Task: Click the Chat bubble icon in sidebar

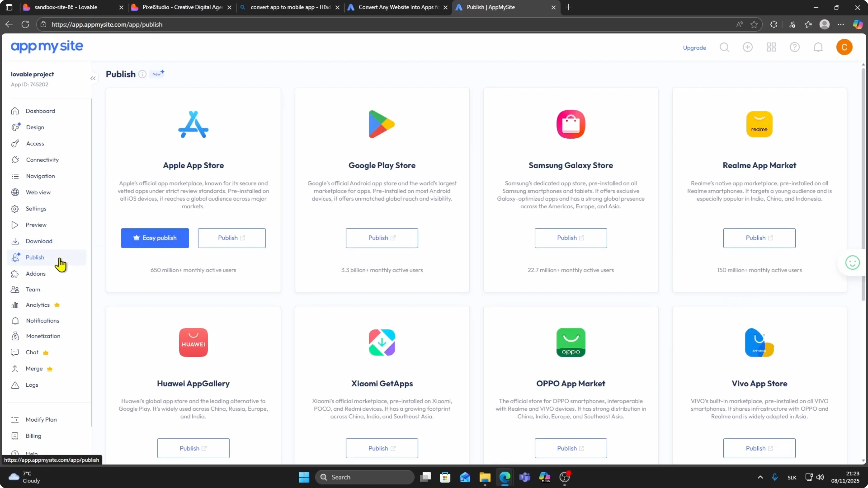Action: [x=15, y=352]
